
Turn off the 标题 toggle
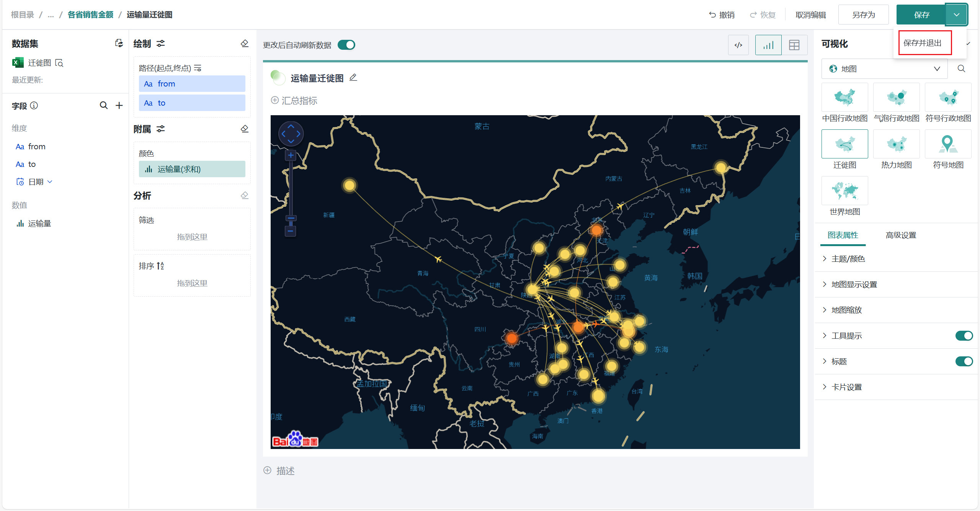coord(964,361)
